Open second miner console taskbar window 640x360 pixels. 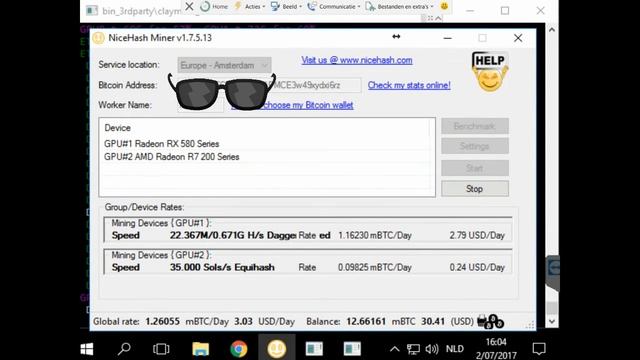tap(352, 349)
